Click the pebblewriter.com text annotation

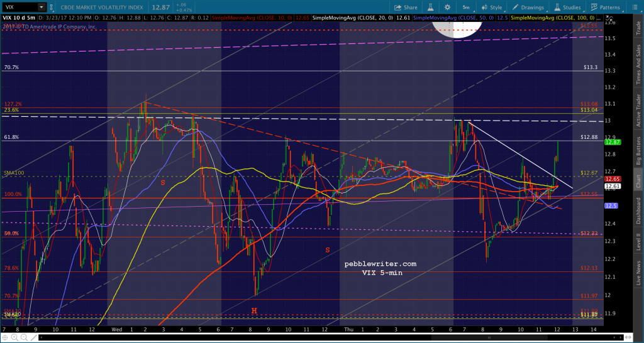[x=380, y=264]
